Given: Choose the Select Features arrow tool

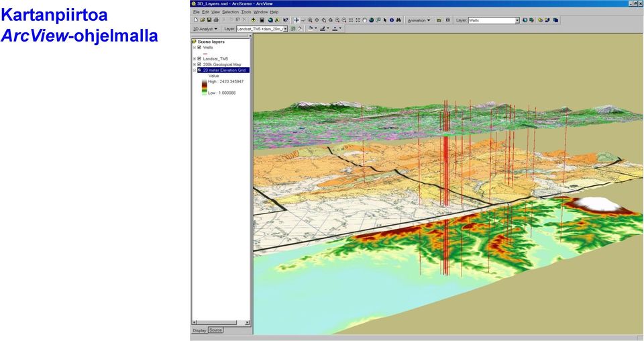Looking at the screenshot, I should pyautogui.click(x=385, y=19).
